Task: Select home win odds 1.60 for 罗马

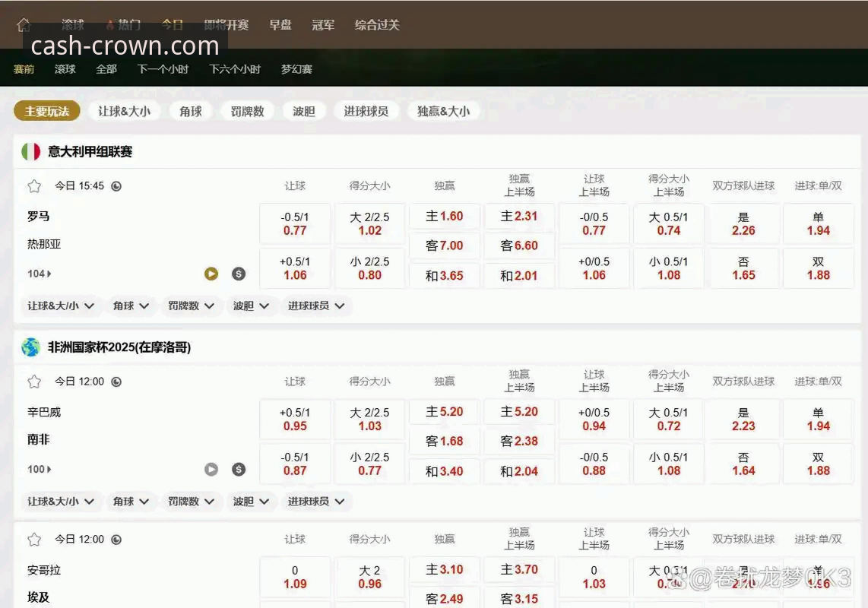Action: [x=444, y=216]
